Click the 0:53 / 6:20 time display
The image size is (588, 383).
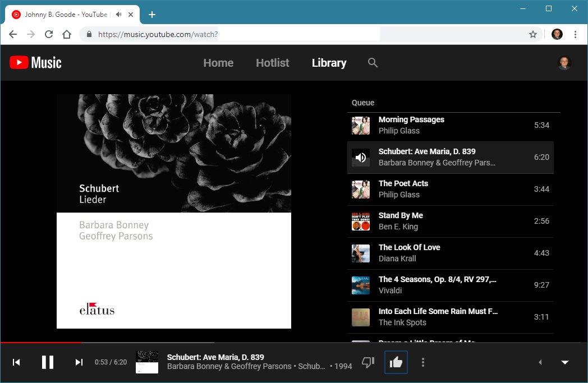click(x=111, y=362)
